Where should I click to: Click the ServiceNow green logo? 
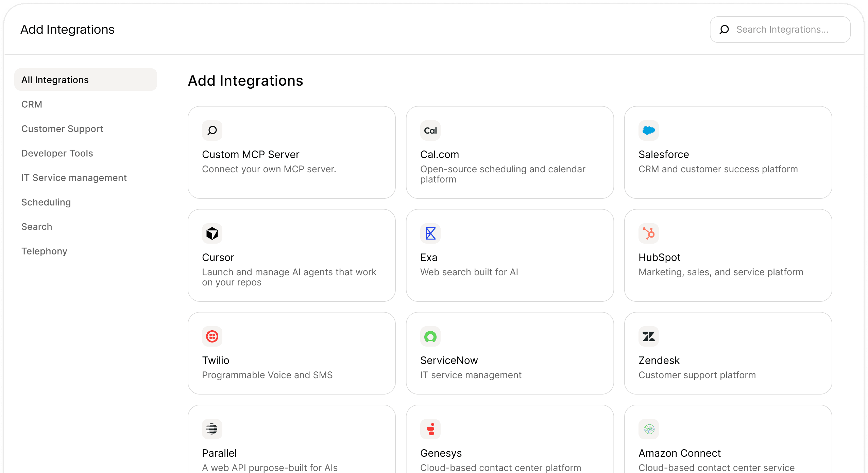click(x=430, y=336)
